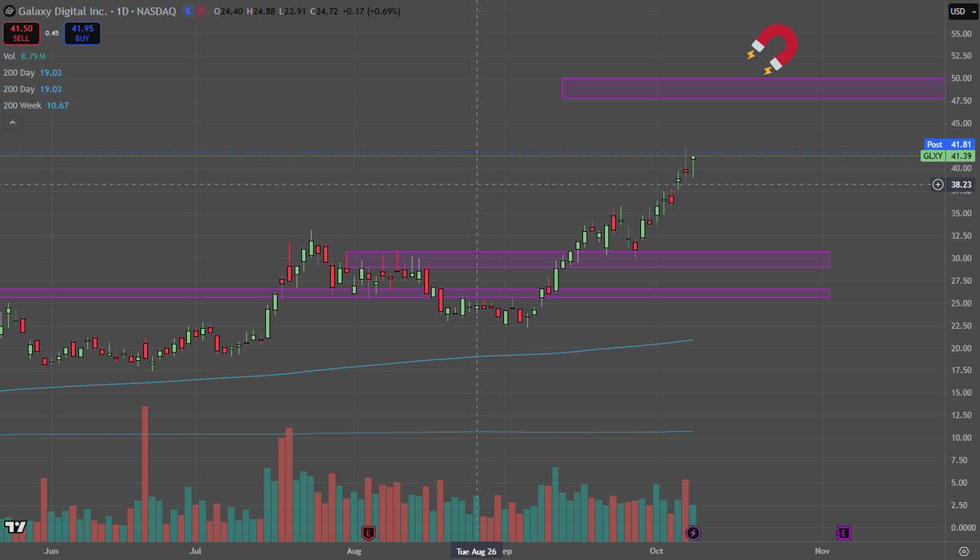Click the Post 41.81 price label
This screenshot has width=980, height=560.
(949, 144)
